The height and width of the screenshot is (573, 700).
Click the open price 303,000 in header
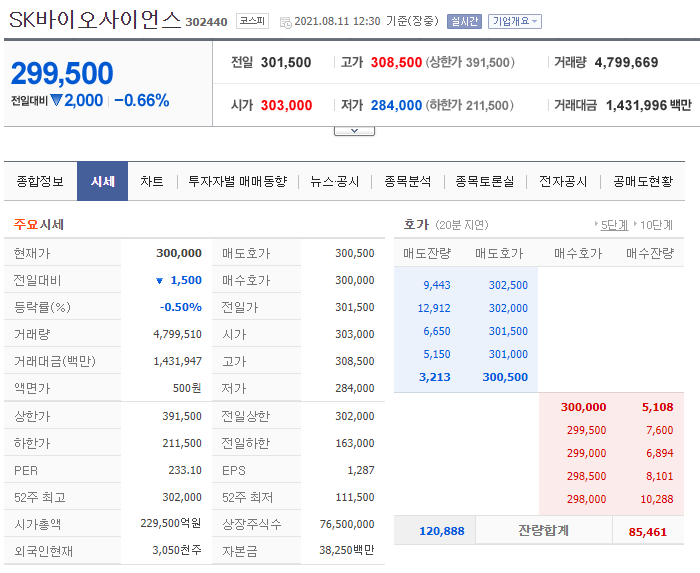286,106
